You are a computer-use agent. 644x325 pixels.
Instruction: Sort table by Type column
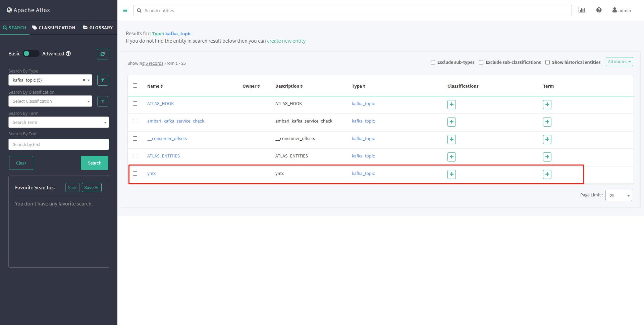pyautogui.click(x=359, y=86)
